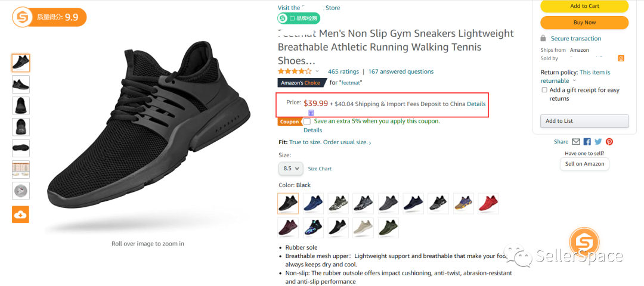Share product on Pinterest

609,142
